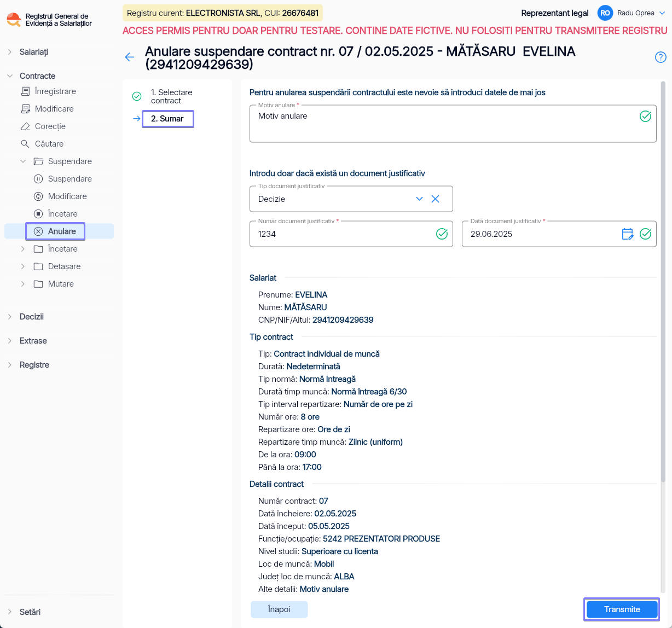Click the Județ loc de muncă ALBA value
Viewport: 672px width, 628px height.
click(344, 577)
